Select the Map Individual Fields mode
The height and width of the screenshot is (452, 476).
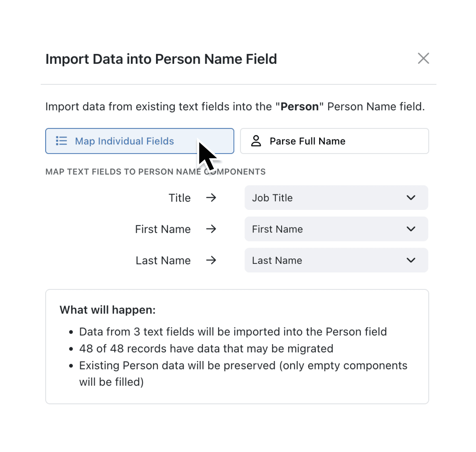[139, 141]
